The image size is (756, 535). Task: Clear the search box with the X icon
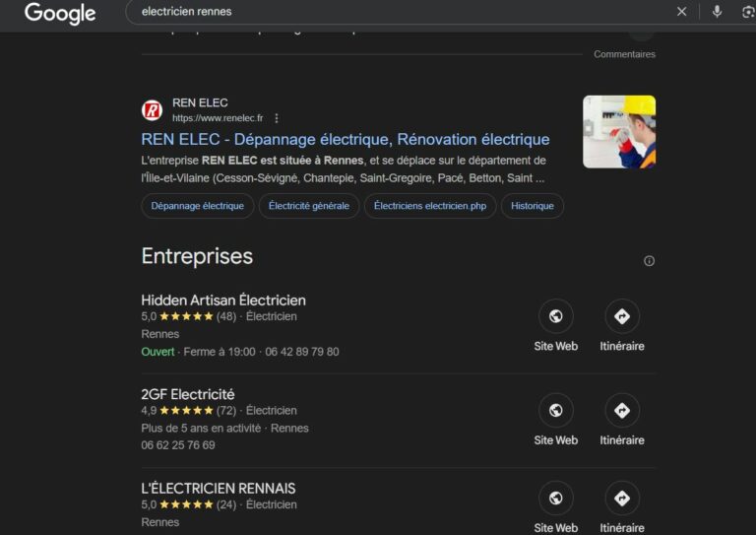tap(682, 12)
